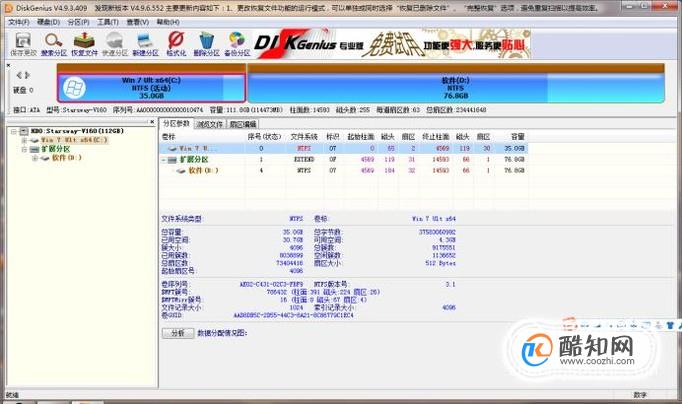
Task: Switch to the 分区参数 tab
Action: click(x=176, y=124)
